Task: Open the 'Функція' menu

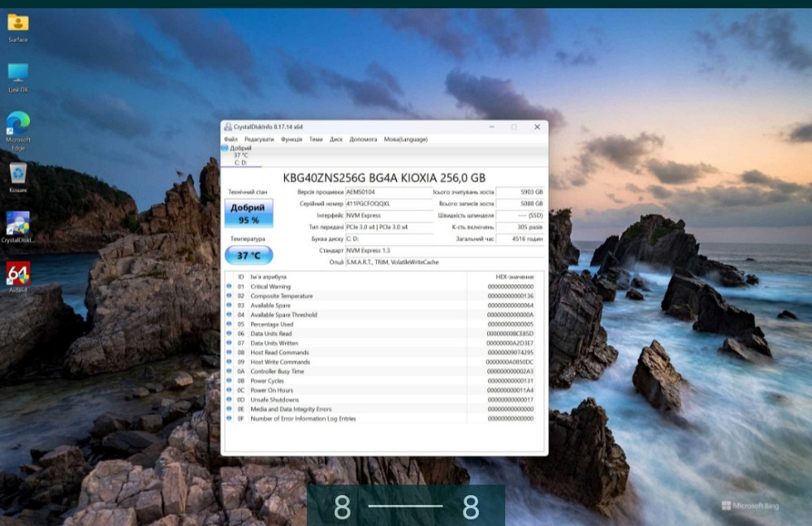Action: tap(292, 140)
